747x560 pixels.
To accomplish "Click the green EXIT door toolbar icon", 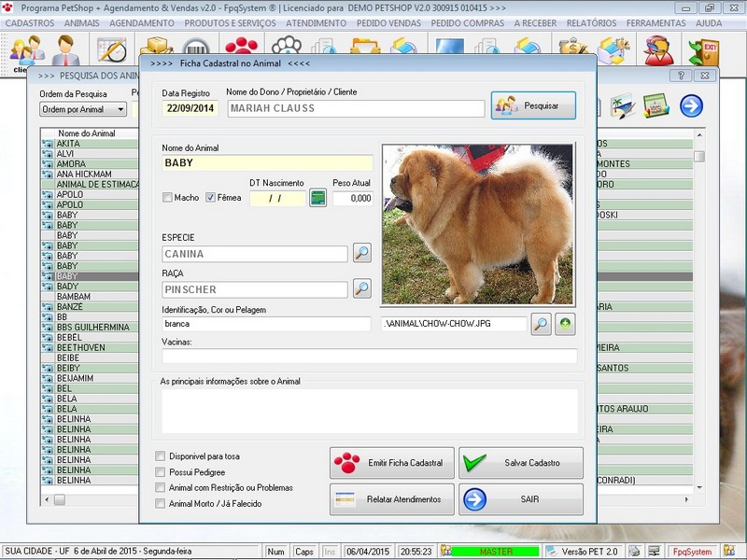I will pyautogui.click(x=703, y=50).
